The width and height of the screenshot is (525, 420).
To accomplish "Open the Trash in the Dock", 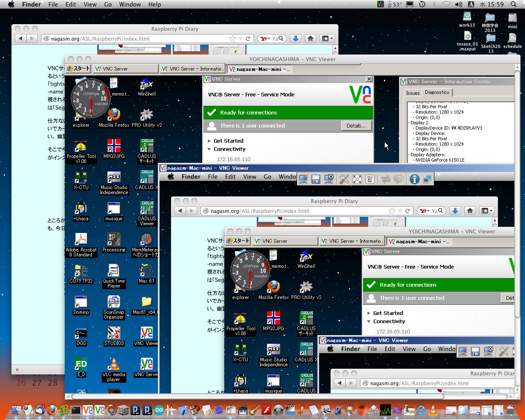I will pyautogui.click(x=511, y=410).
